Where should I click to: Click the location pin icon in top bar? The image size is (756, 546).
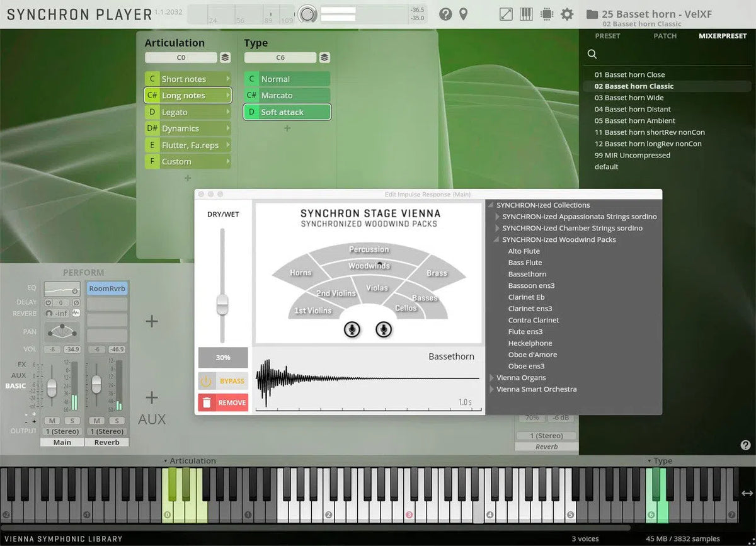[464, 14]
